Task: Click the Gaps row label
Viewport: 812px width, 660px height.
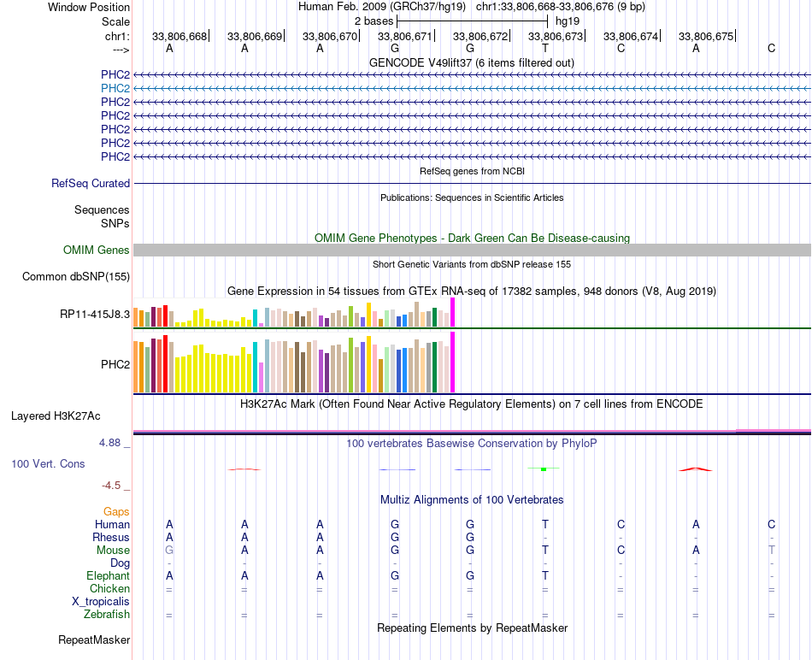Action: point(116,511)
